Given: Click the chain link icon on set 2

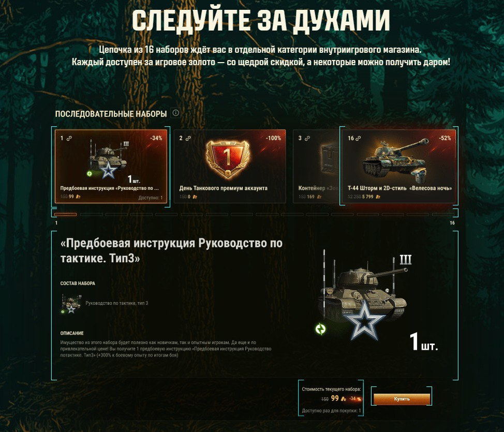Looking at the screenshot, I should 188,138.
